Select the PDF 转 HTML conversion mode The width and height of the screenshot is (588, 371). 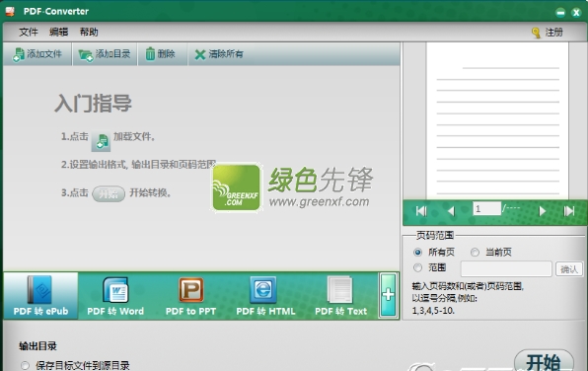[265, 296]
